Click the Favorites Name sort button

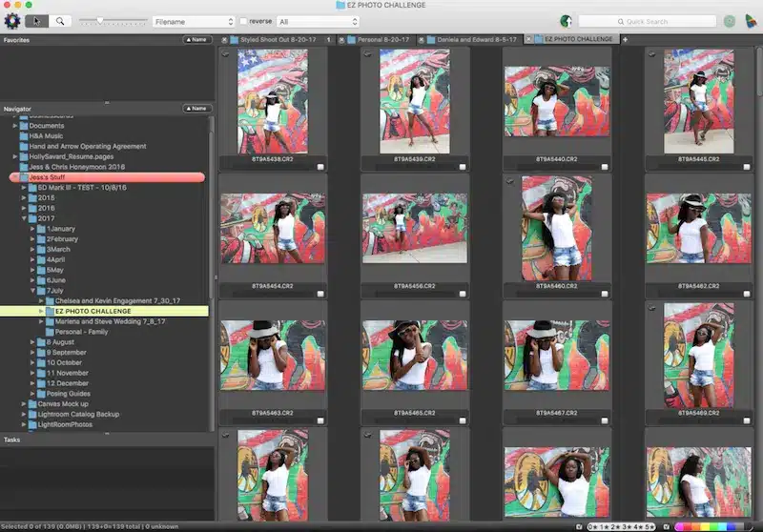(197, 39)
